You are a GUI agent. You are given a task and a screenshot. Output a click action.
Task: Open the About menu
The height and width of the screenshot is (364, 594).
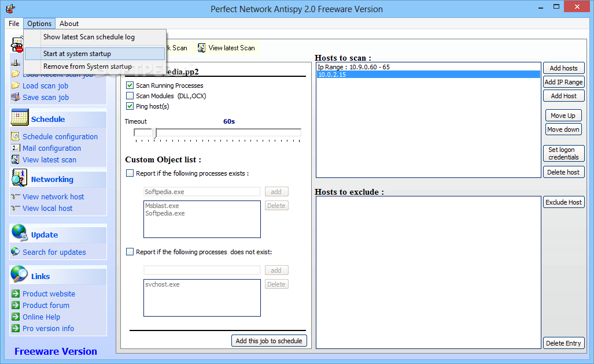coord(69,24)
